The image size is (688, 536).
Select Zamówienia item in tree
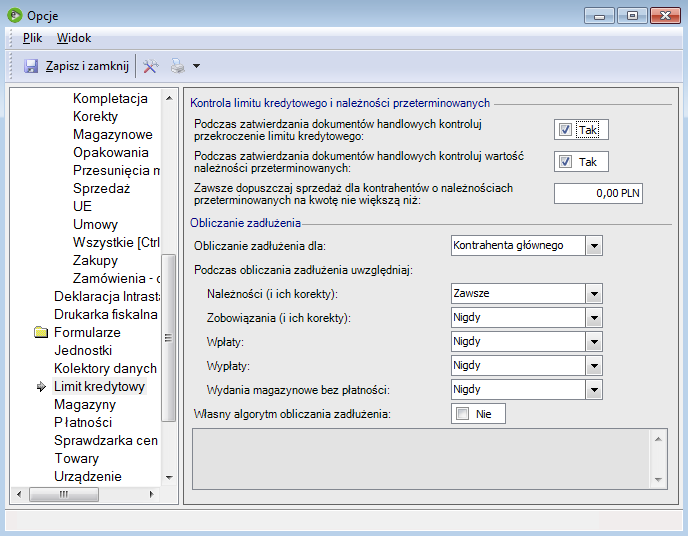[116, 279]
